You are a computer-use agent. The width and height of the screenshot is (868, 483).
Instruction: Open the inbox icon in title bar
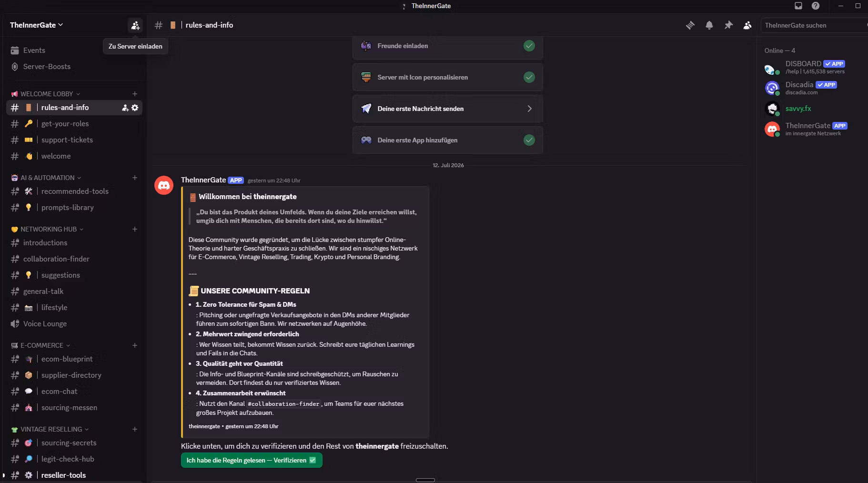click(x=798, y=6)
